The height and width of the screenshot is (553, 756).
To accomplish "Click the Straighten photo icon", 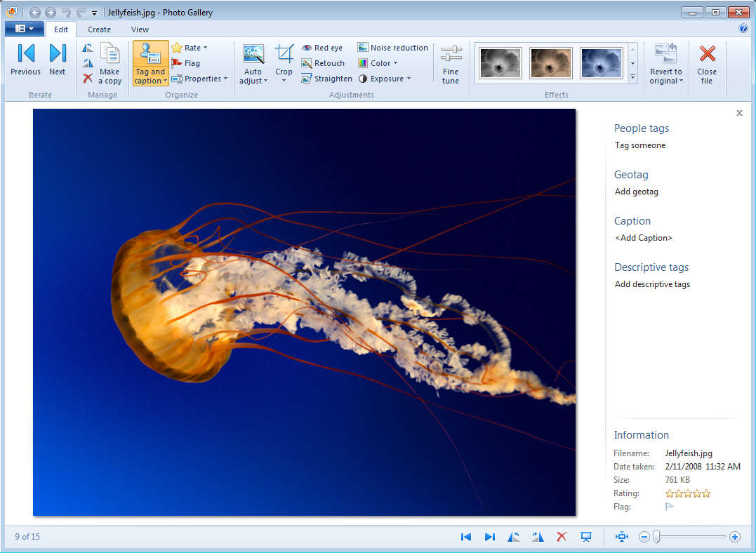I will (x=307, y=79).
